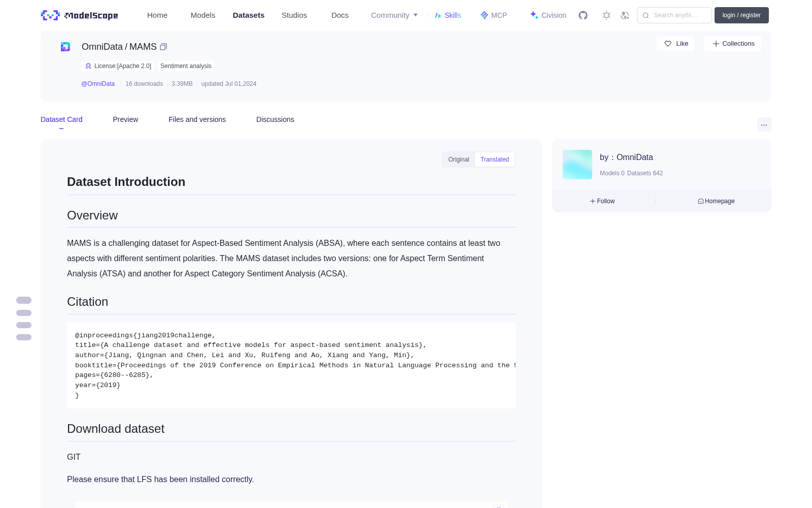The width and height of the screenshot is (812, 508).
Task: Open the Docs page
Action: tap(340, 15)
